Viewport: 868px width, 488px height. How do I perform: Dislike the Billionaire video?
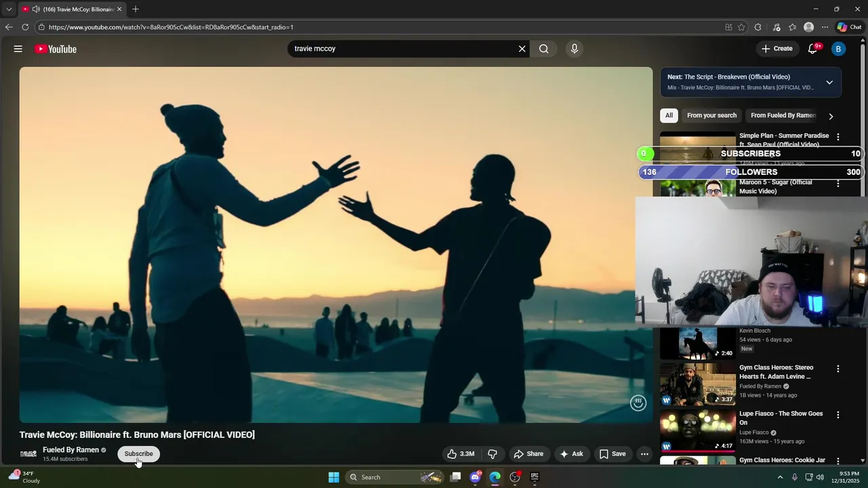(493, 454)
